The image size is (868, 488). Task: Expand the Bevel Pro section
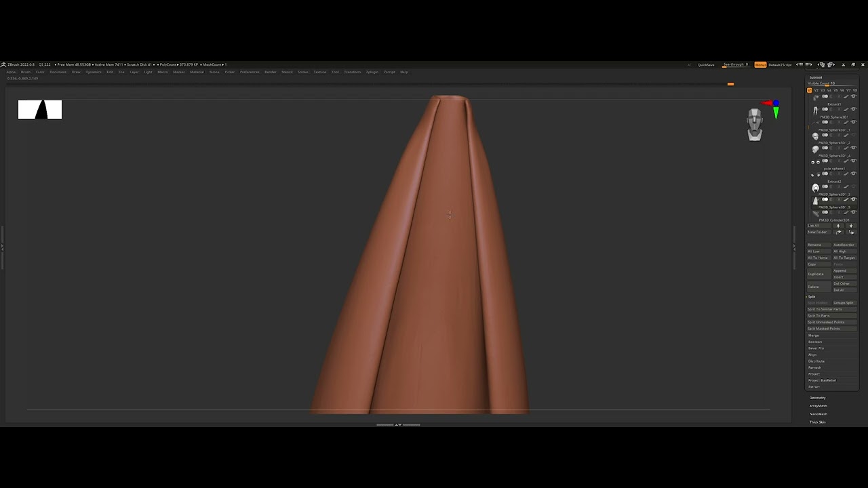coord(816,348)
